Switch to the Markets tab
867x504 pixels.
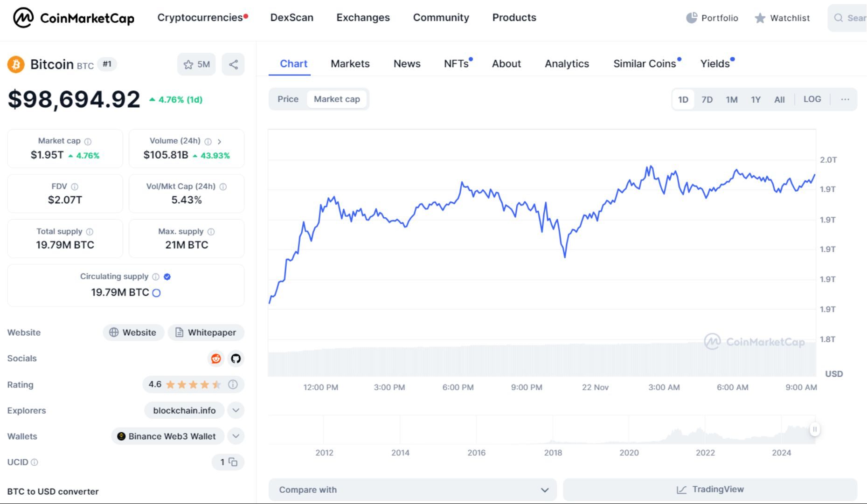click(350, 63)
